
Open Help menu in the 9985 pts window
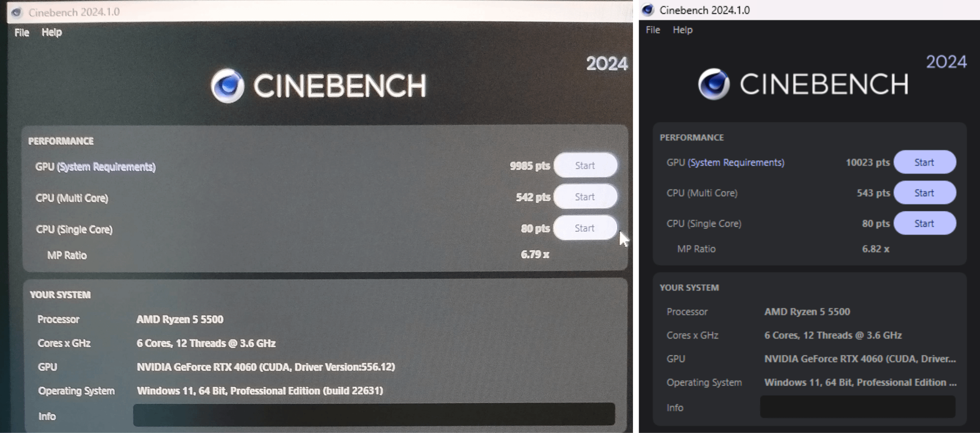pyautogui.click(x=52, y=32)
